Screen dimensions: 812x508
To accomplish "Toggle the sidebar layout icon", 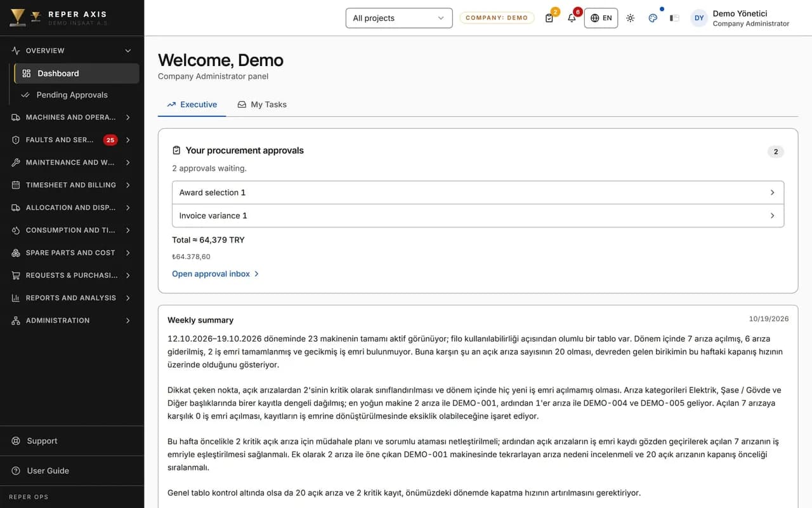I will [x=674, y=18].
